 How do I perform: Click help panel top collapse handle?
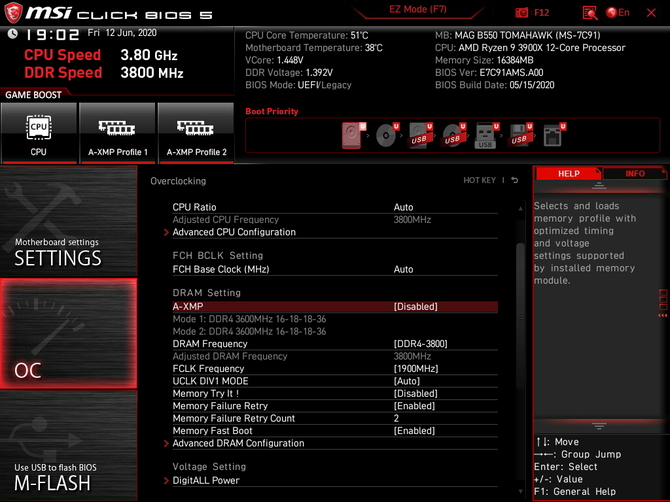pyautogui.click(x=599, y=186)
